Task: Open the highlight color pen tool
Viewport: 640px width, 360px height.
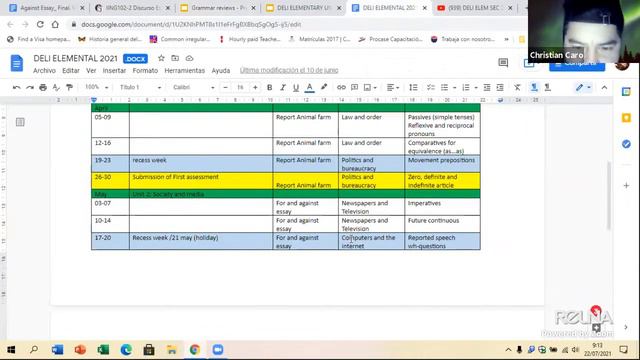Action: pyautogui.click(x=324, y=87)
